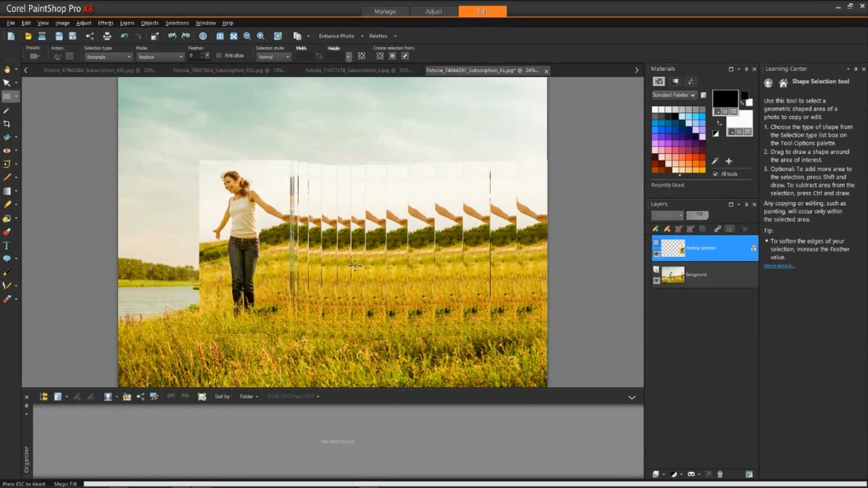
Task: Open the More details link
Action: pyautogui.click(x=779, y=266)
